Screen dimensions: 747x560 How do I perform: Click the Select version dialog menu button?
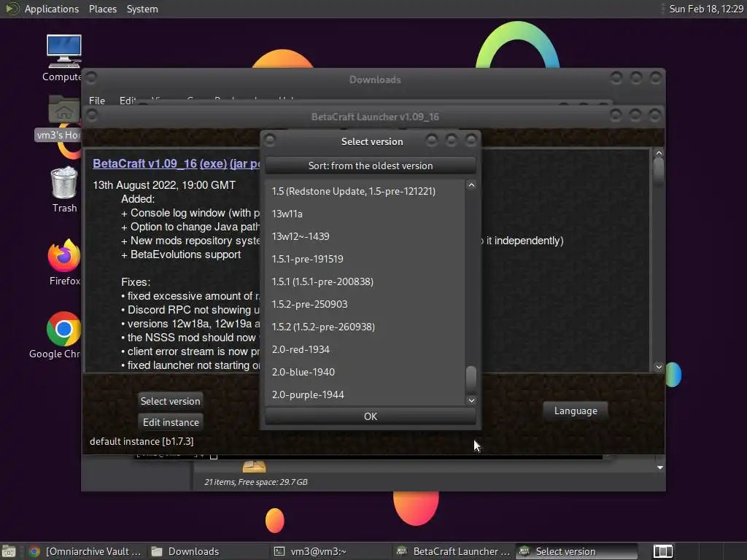[270, 140]
